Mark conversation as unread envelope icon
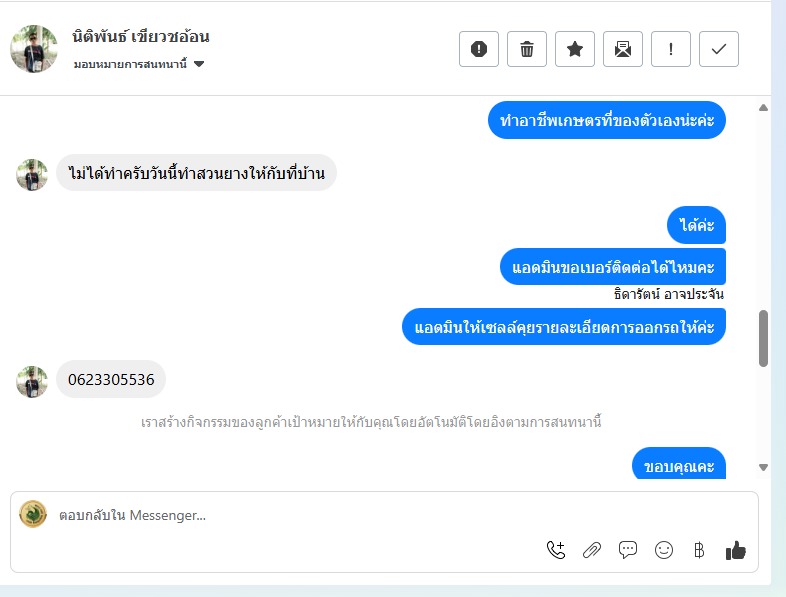The height and width of the screenshot is (597, 786). pos(623,49)
